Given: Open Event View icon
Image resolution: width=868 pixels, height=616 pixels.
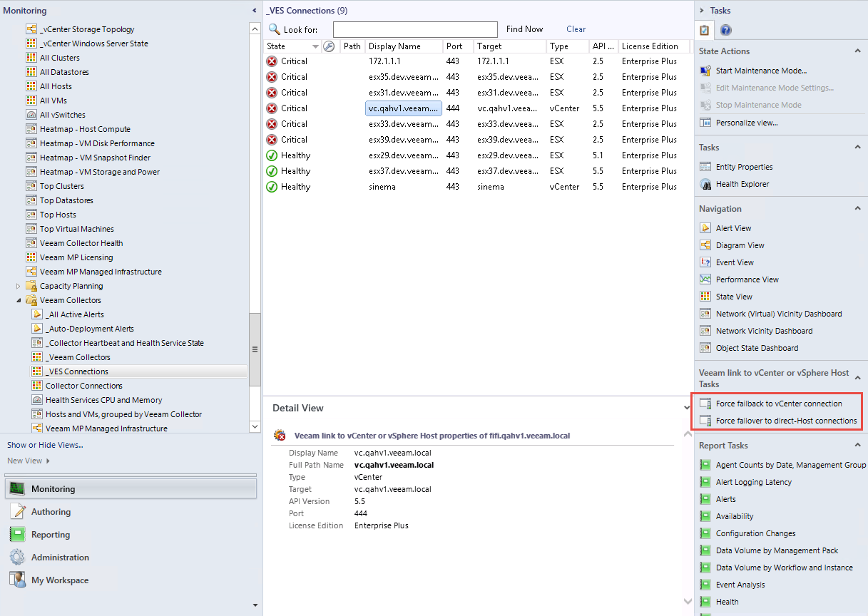Looking at the screenshot, I should point(705,262).
